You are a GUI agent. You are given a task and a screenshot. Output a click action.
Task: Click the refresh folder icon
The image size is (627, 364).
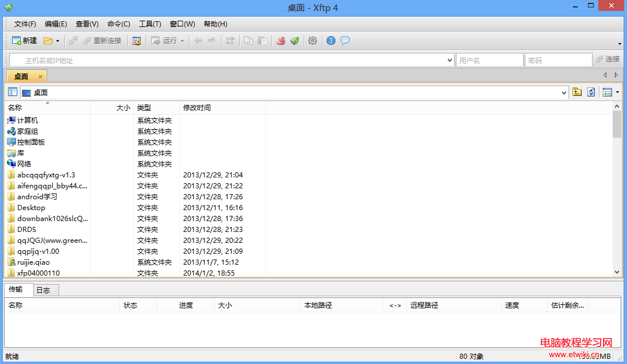click(x=591, y=92)
